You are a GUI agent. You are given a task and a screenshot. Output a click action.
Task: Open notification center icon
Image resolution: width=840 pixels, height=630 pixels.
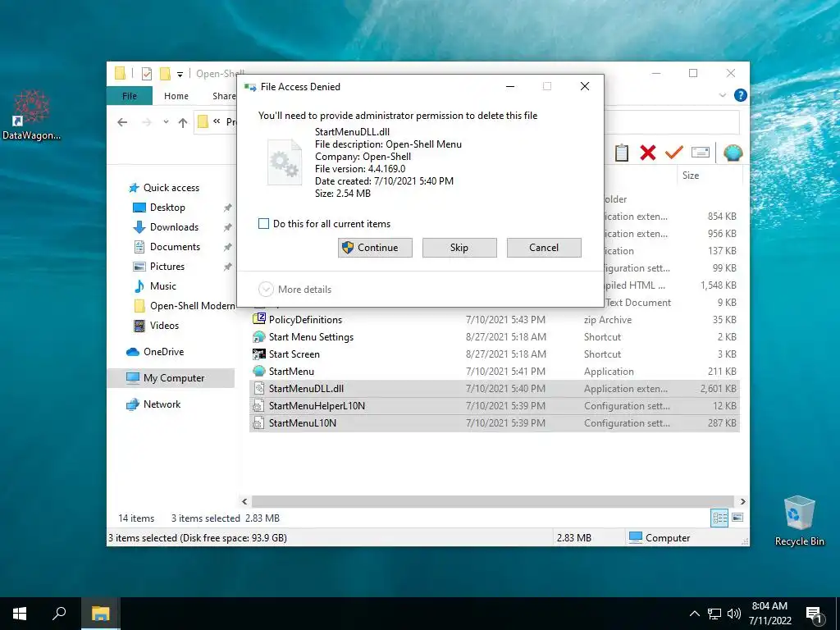pyautogui.click(x=814, y=614)
